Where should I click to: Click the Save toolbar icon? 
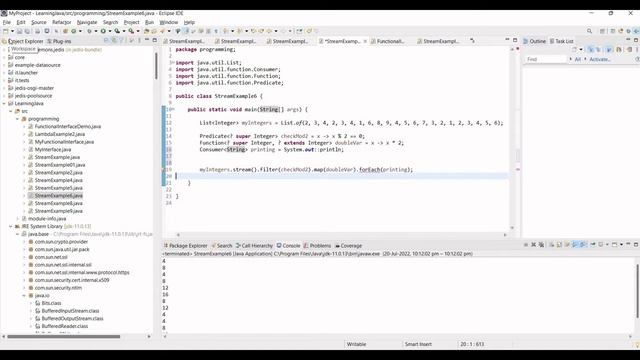coord(19,31)
